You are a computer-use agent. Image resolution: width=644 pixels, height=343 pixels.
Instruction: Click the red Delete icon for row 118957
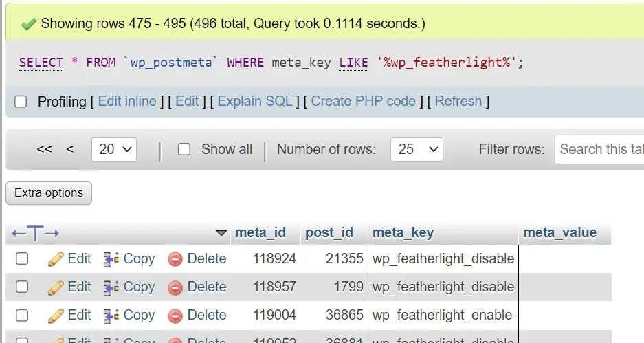[175, 287]
